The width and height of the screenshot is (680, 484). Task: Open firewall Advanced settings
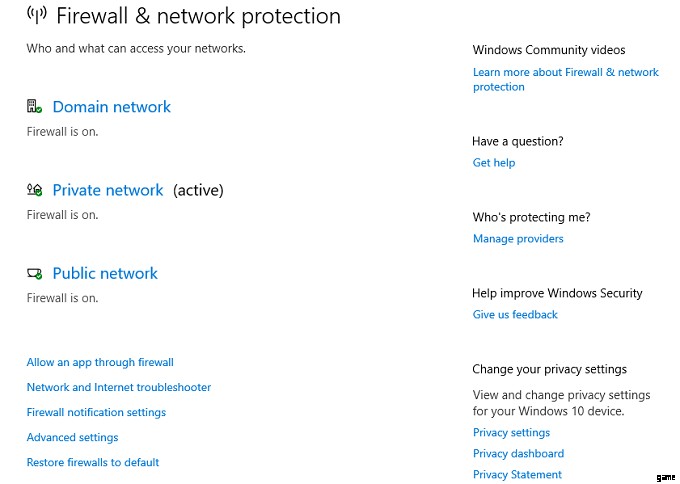tap(72, 437)
